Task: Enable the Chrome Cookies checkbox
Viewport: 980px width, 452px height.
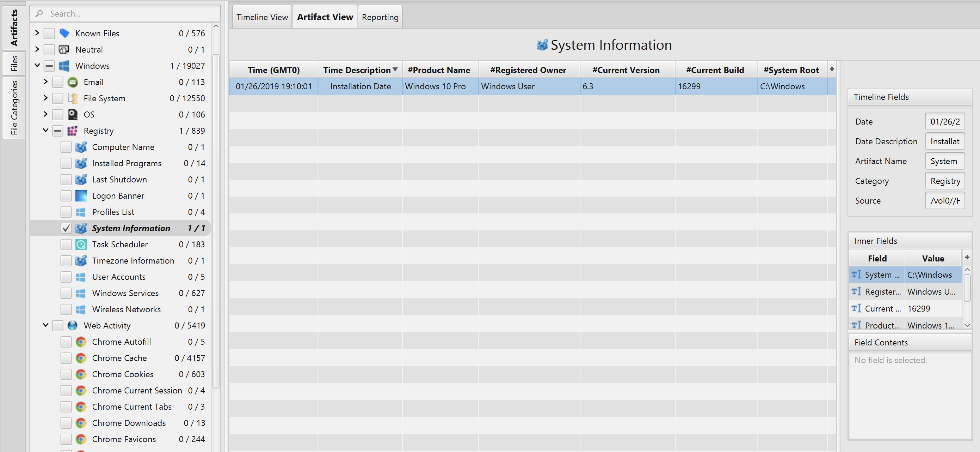Action: click(x=66, y=374)
